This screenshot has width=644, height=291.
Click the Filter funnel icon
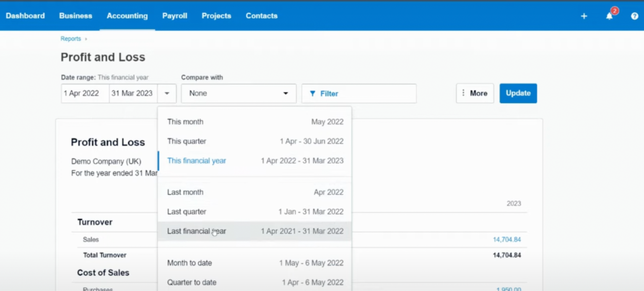click(313, 94)
